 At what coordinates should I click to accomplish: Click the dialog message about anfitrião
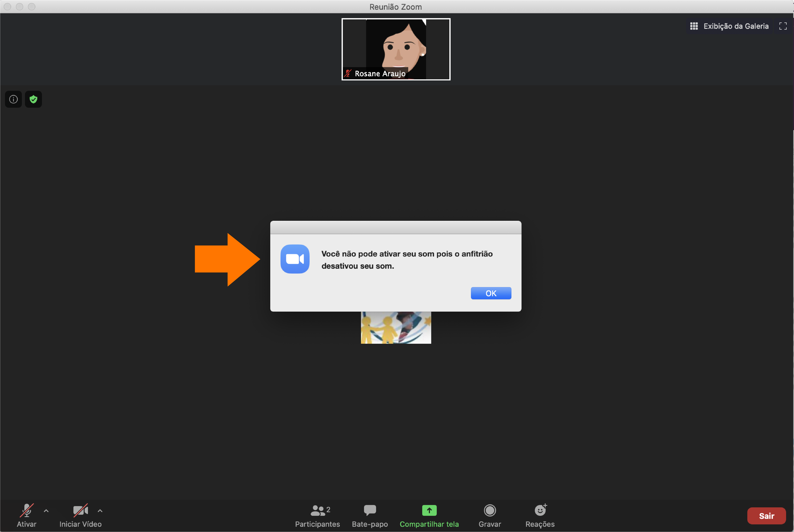(x=407, y=260)
